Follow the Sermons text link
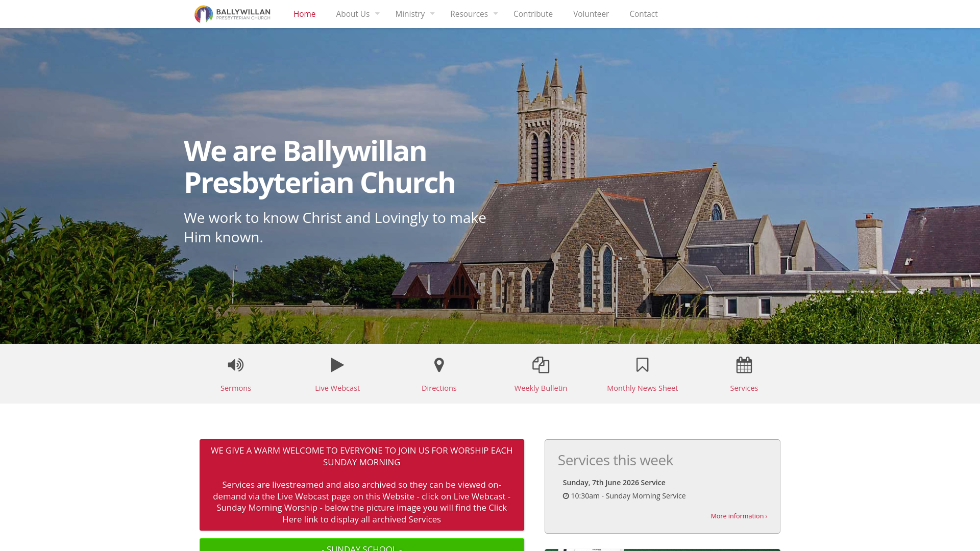 (x=236, y=388)
